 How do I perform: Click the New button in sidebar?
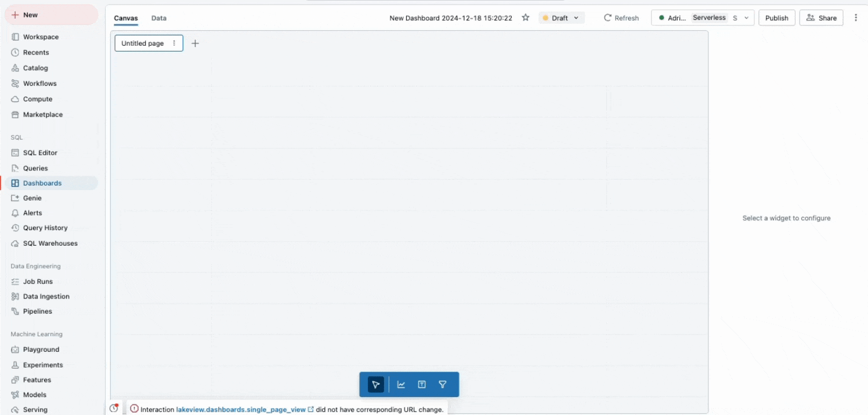[x=51, y=15]
